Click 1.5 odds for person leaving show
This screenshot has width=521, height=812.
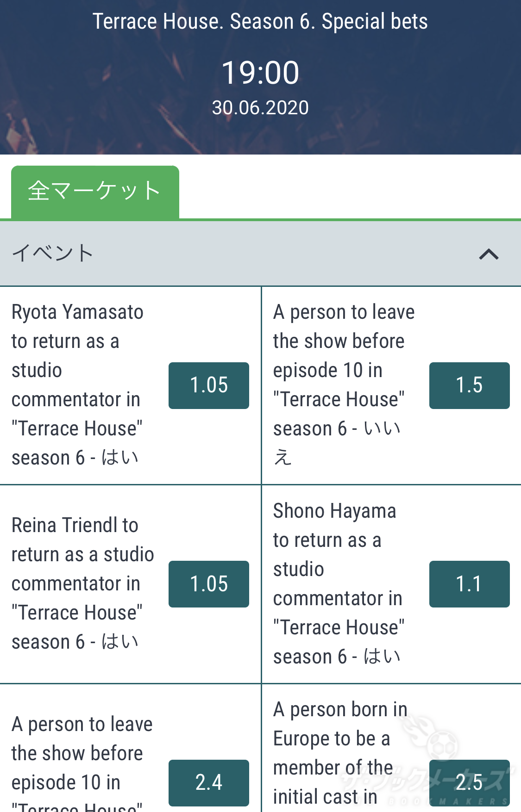coord(469,385)
